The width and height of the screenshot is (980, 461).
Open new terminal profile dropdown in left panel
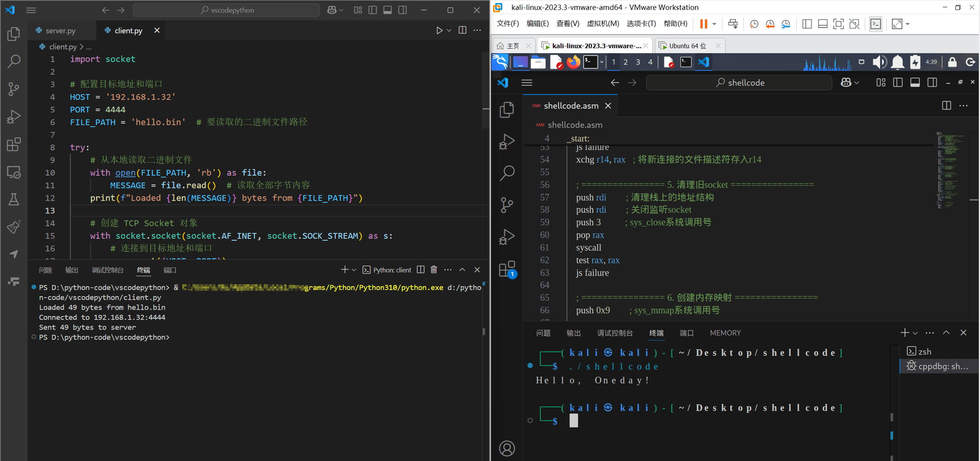tap(354, 270)
